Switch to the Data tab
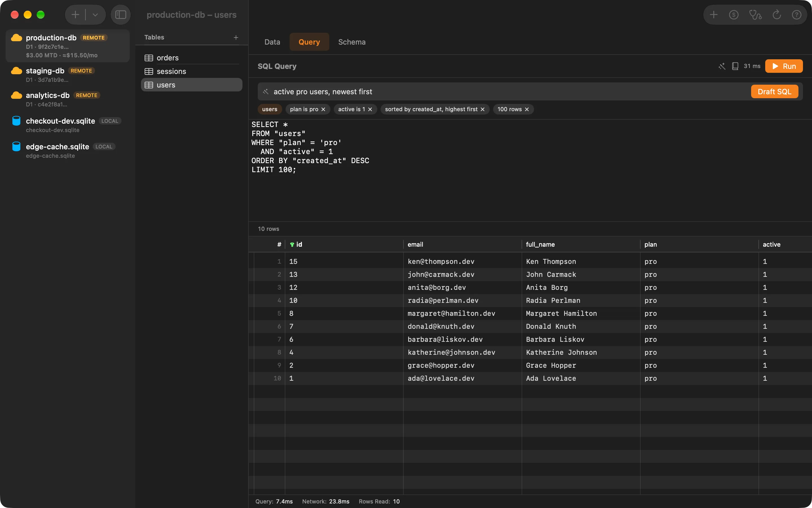Screen dimensions: 812x508 click(x=272, y=42)
